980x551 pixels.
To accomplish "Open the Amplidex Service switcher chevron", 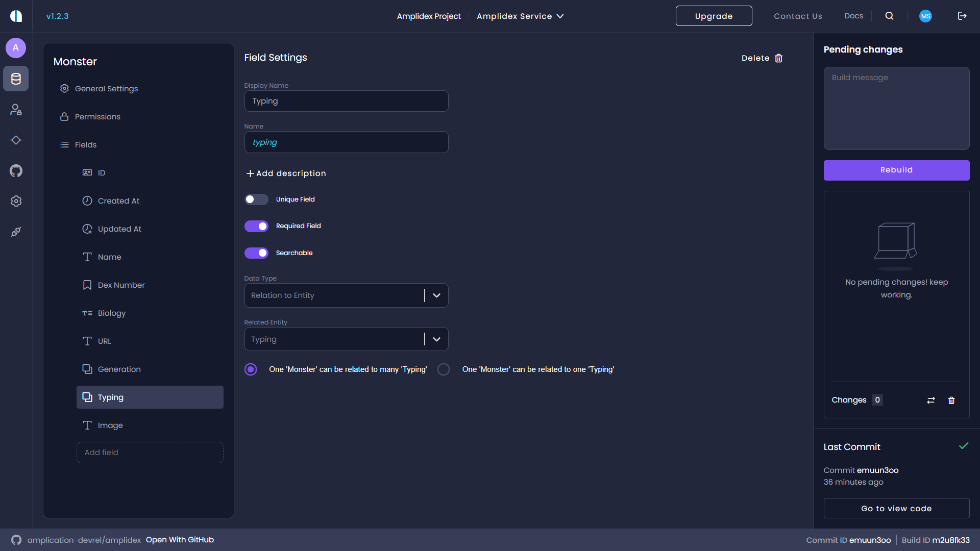I will click(x=560, y=16).
